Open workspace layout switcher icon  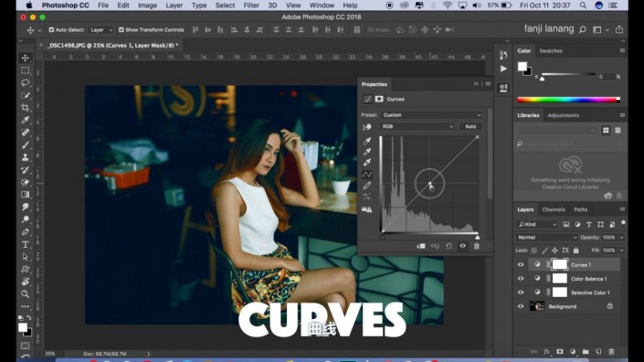(x=597, y=29)
